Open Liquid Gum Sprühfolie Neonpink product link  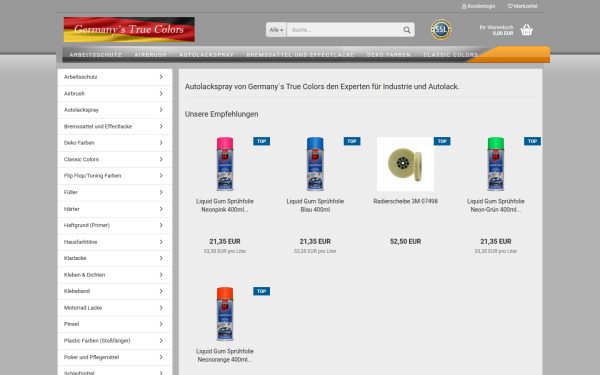tap(225, 205)
